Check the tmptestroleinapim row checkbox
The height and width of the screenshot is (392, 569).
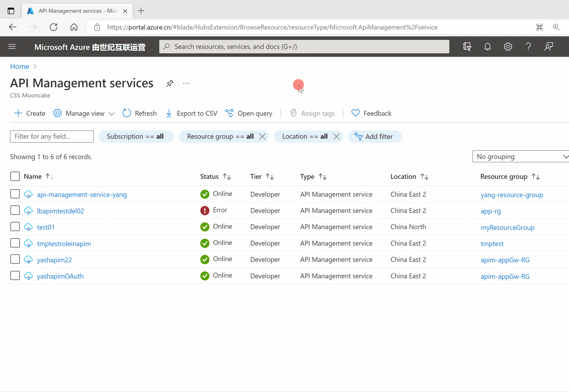pyautogui.click(x=15, y=243)
